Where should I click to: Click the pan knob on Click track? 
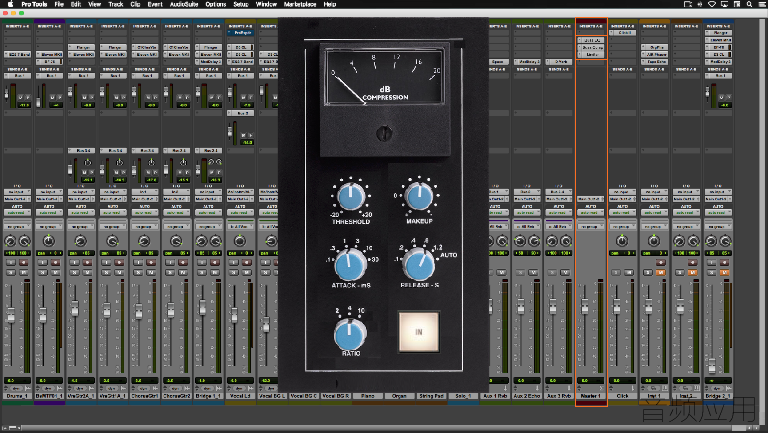pos(622,241)
